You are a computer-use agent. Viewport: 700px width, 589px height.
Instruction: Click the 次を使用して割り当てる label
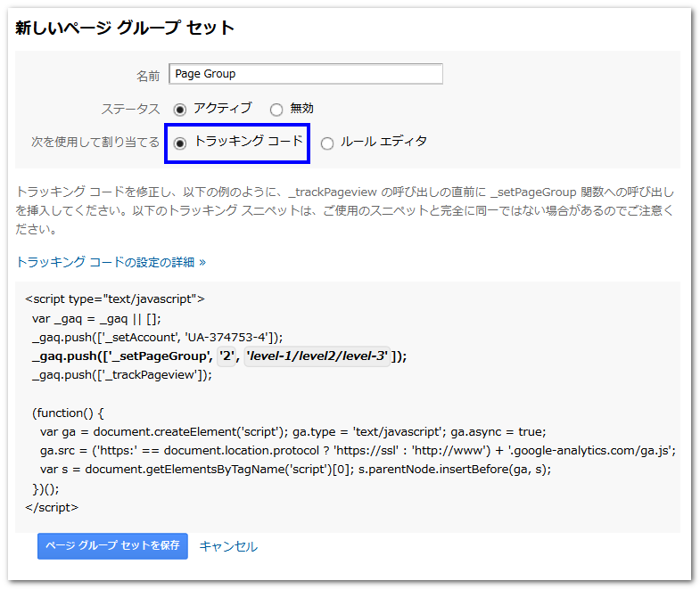[95, 143]
